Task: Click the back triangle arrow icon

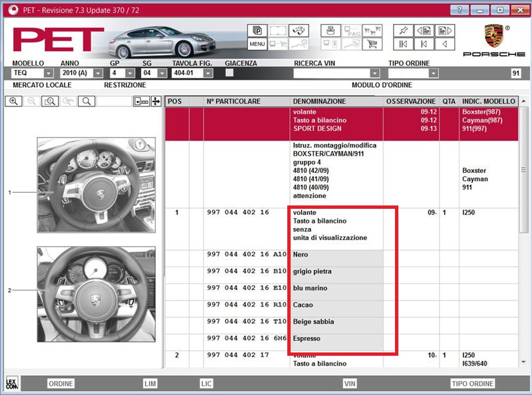Action: pyautogui.click(x=445, y=44)
